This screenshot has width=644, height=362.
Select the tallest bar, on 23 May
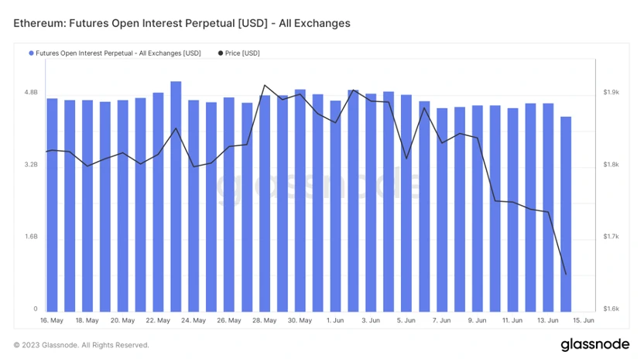176,196
